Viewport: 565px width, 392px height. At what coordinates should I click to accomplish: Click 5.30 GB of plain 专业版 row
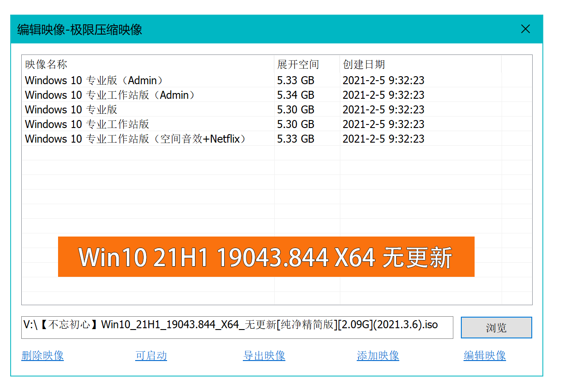[x=296, y=109]
